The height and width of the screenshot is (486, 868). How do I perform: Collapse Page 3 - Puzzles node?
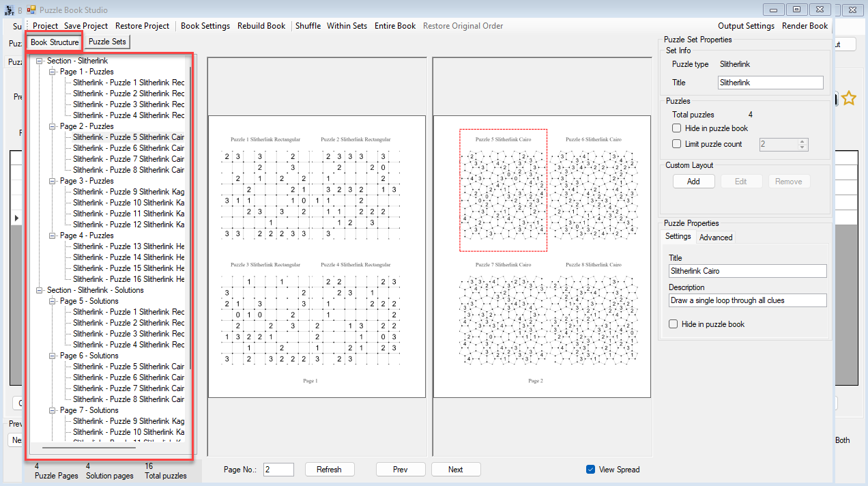pos(53,181)
